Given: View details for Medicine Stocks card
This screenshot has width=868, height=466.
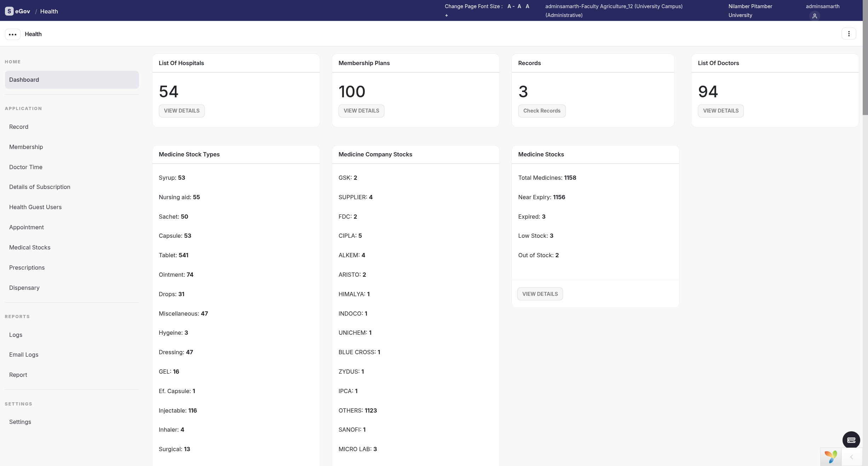Looking at the screenshot, I should tap(540, 294).
